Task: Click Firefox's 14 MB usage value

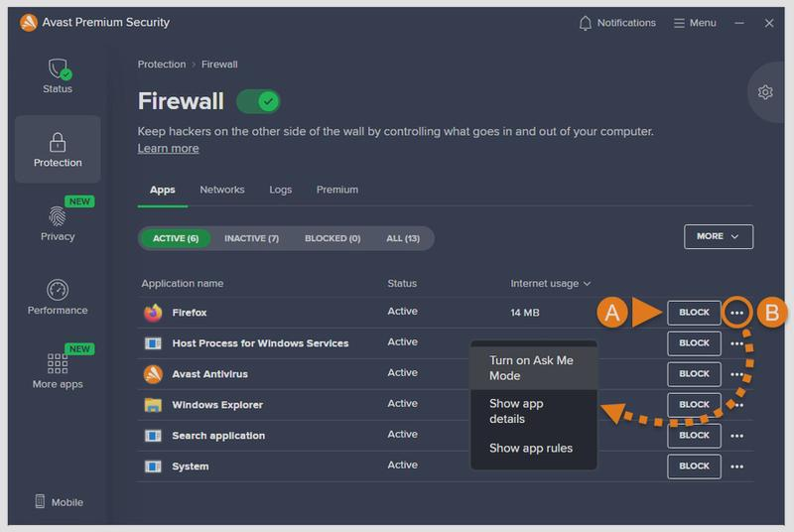Action: pyautogui.click(x=525, y=313)
